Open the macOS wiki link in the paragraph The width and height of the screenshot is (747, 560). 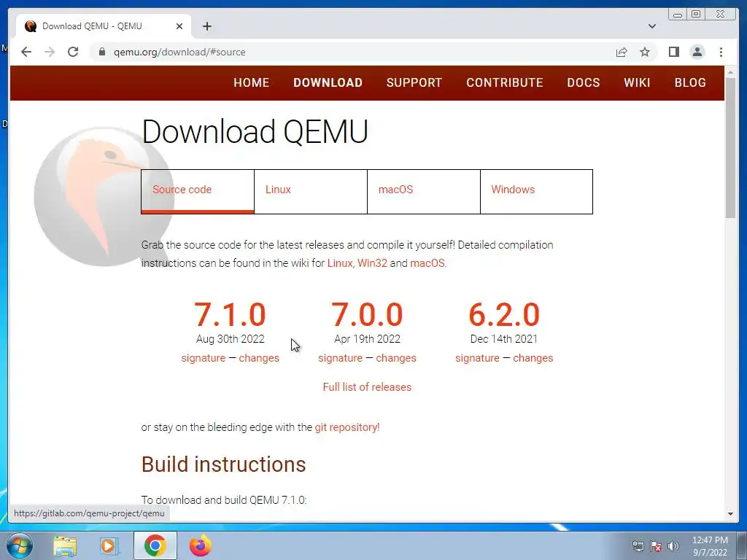pyautogui.click(x=427, y=262)
